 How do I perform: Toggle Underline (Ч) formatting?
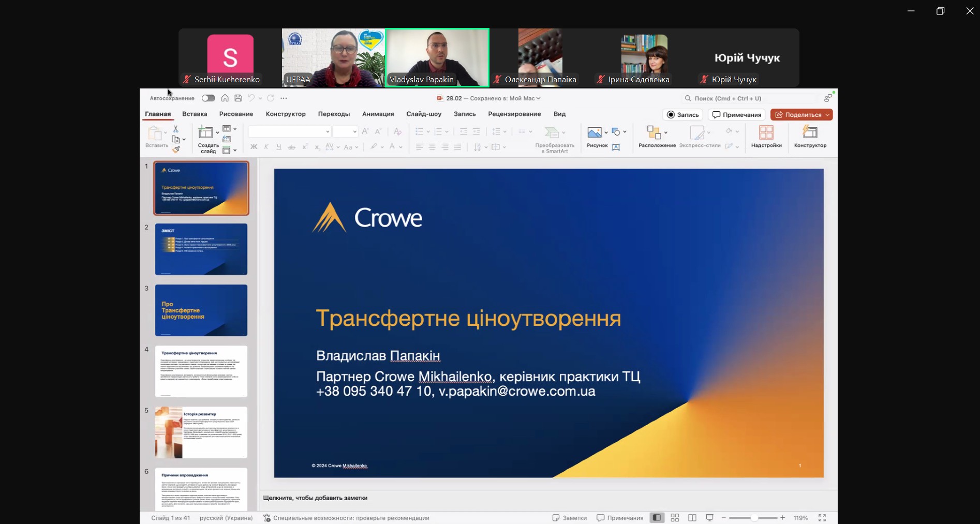click(279, 147)
